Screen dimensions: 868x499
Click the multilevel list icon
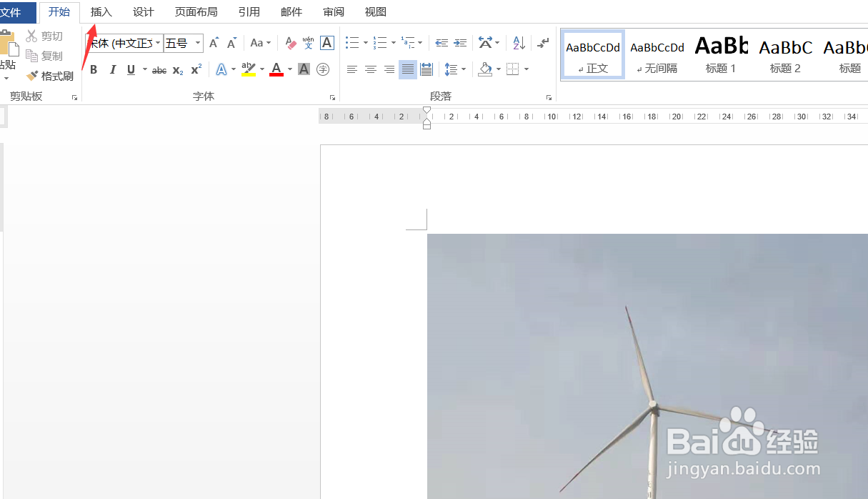point(408,43)
